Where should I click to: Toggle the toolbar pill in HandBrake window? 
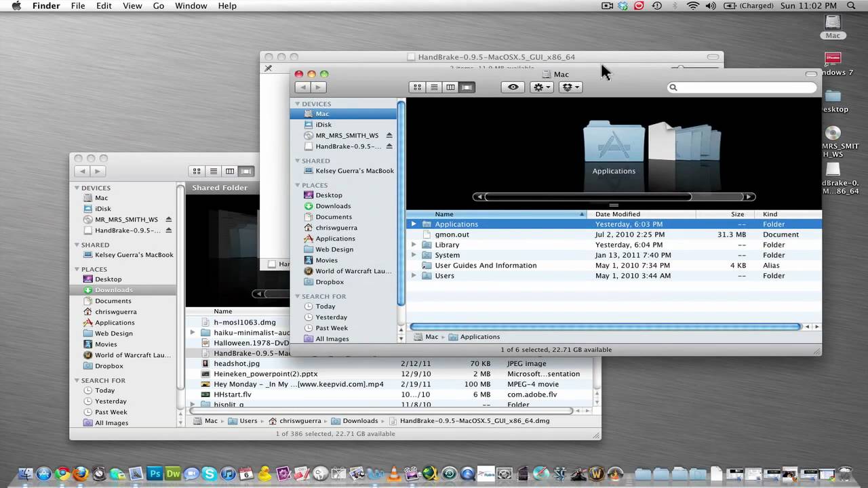click(x=713, y=57)
